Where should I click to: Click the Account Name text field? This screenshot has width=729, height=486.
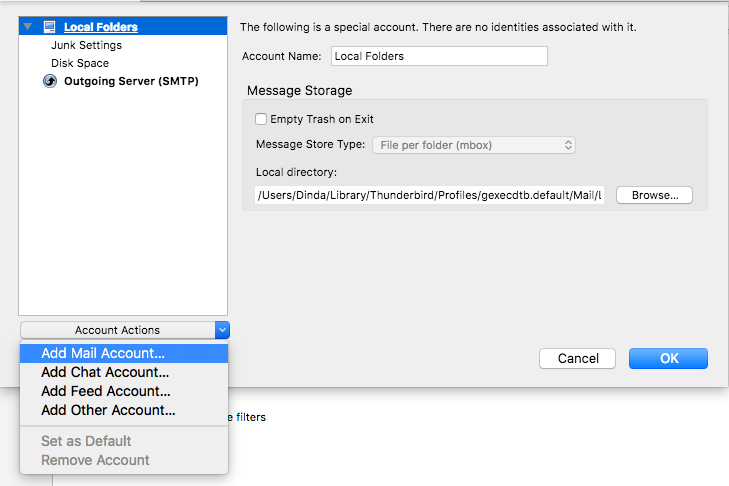pos(439,56)
